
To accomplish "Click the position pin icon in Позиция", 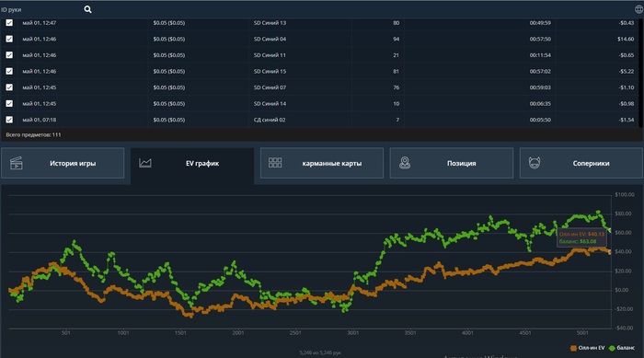I will pos(405,163).
